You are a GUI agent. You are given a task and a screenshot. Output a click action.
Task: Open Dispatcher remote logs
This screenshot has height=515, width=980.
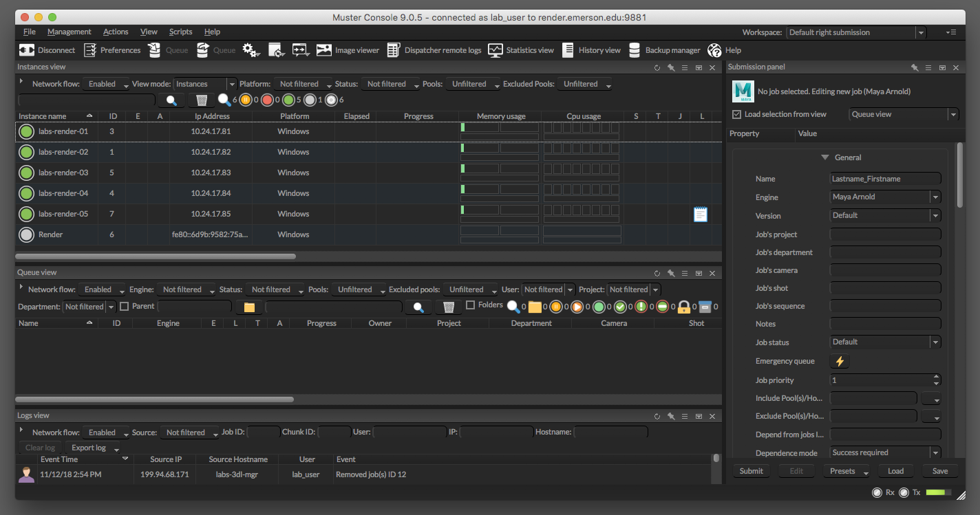434,50
